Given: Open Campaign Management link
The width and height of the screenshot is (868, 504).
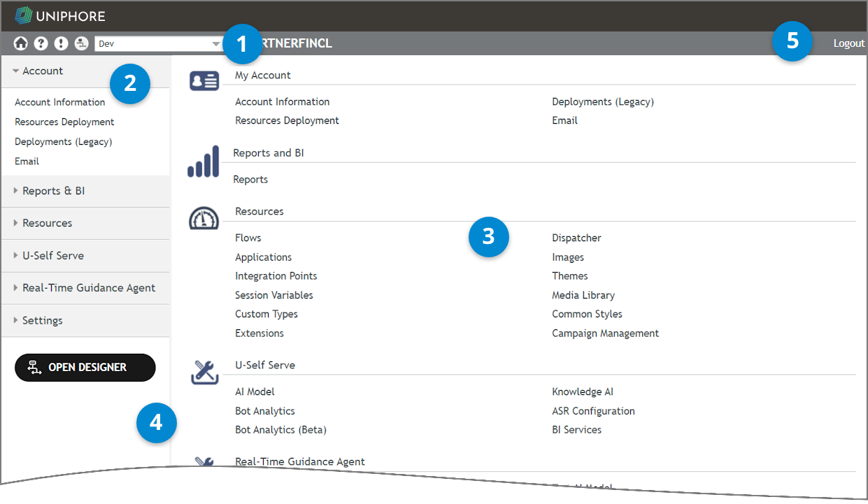Looking at the screenshot, I should [x=606, y=333].
